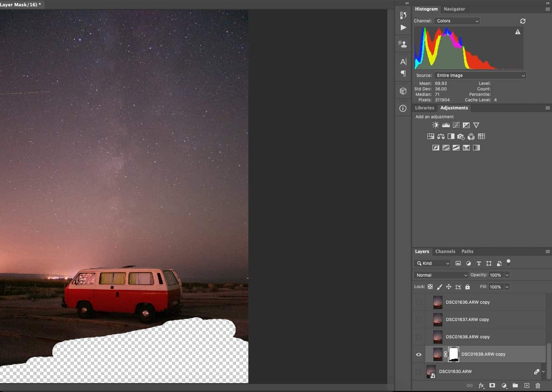
Task: Open the layer effects fx menu
Action: click(481, 386)
